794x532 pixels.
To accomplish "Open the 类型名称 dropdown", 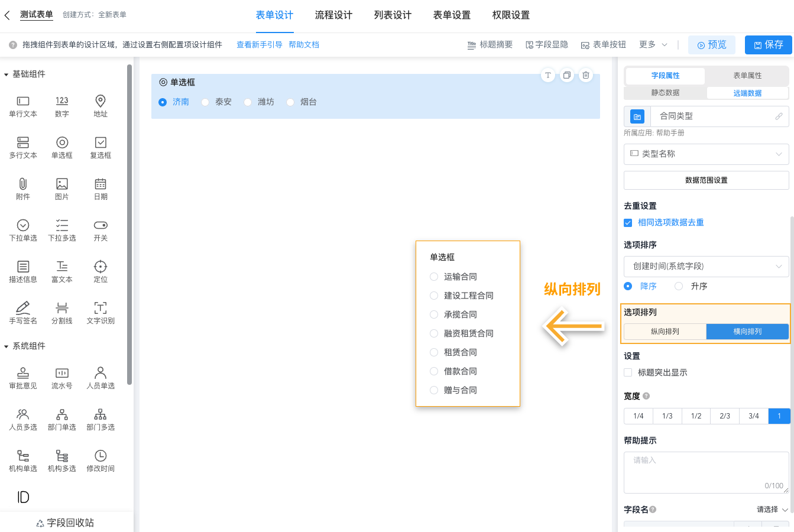I will [706, 154].
